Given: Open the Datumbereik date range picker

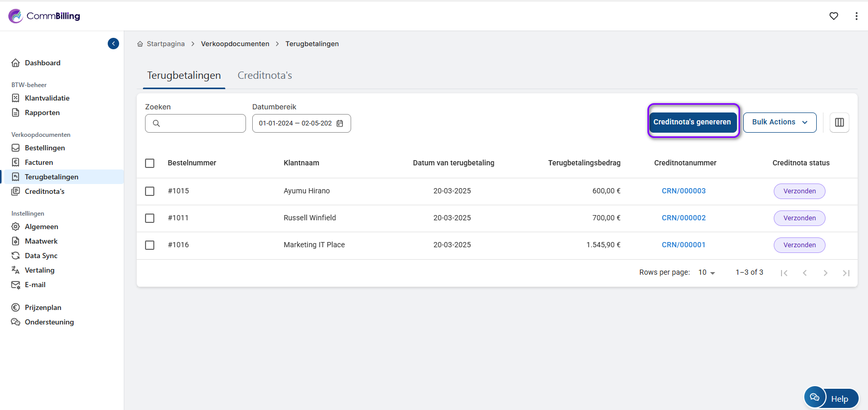Looking at the screenshot, I should (295, 123).
